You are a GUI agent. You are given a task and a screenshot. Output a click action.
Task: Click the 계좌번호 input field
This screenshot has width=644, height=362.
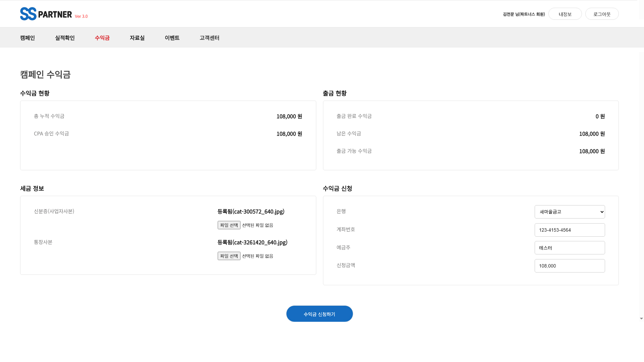coord(570,230)
